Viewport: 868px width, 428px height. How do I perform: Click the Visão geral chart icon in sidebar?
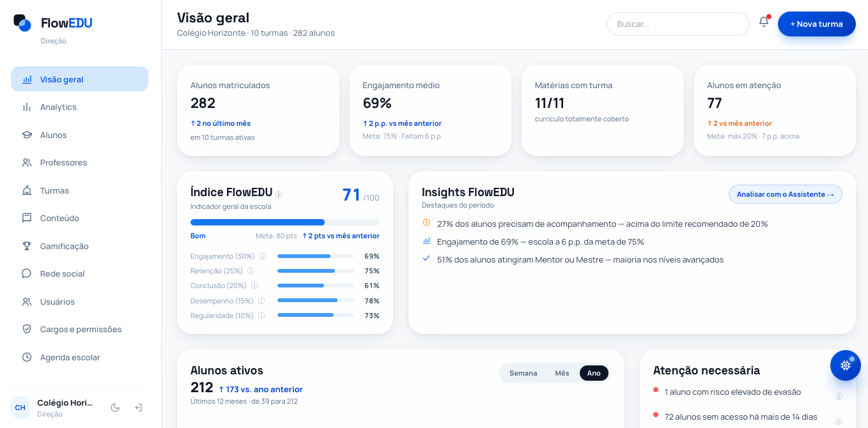[27, 80]
